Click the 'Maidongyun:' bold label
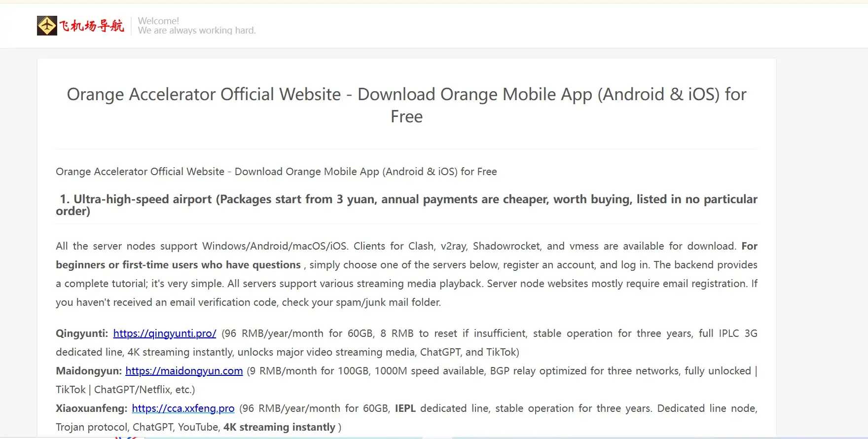This screenshot has width=868, height=439. point(89,371)
